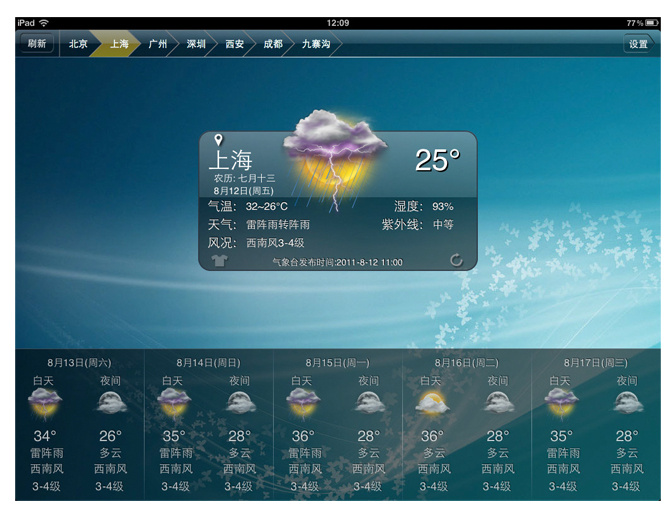Click the UV index value 中等

pyautogui.click(x=443, y=224)
